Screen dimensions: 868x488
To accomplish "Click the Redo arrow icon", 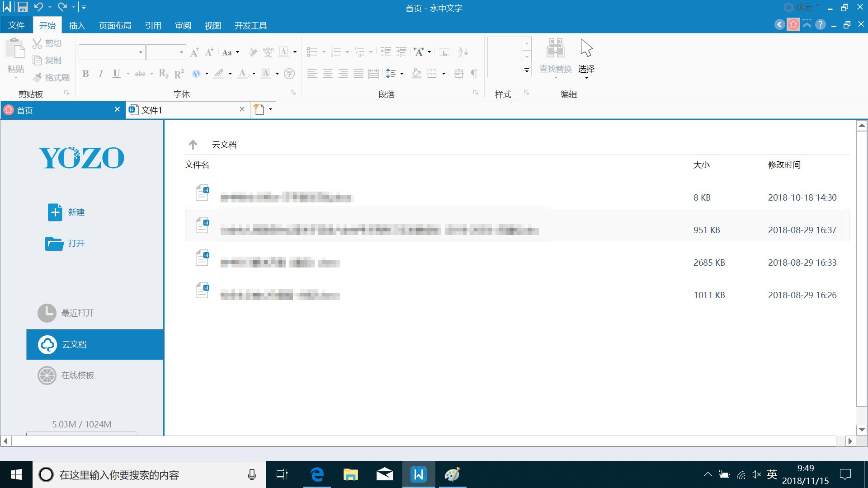I will click(x=62, y=7).
